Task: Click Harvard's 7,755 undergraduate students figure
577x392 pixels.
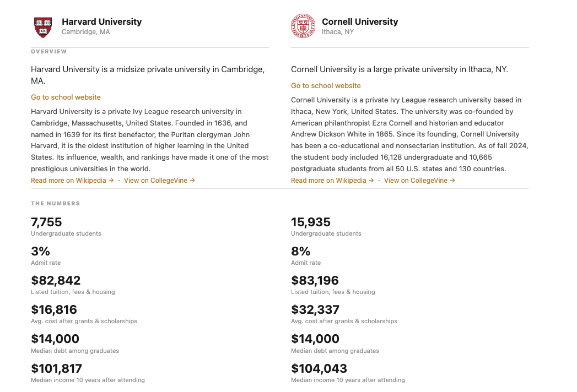Action: [46, 222]
